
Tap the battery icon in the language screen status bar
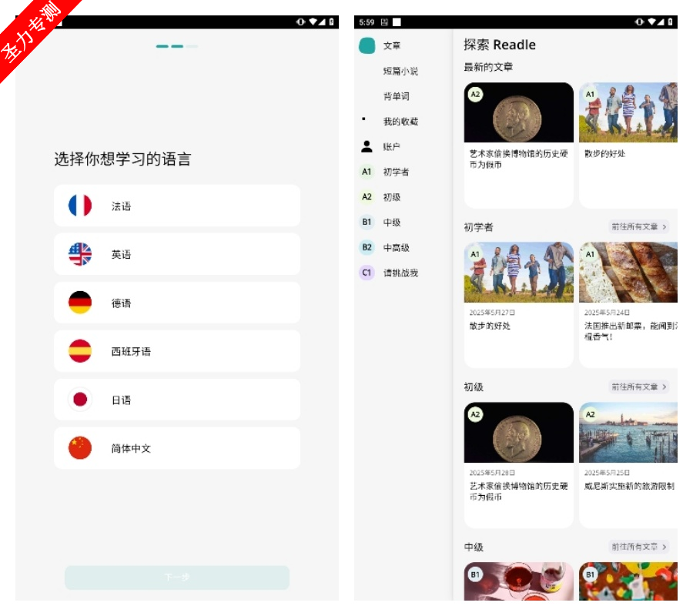tap(332, 22)
